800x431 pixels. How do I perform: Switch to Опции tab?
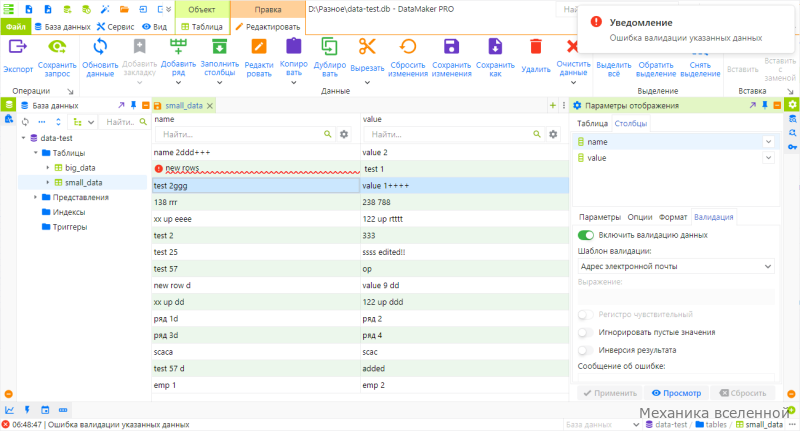point(640,217)
